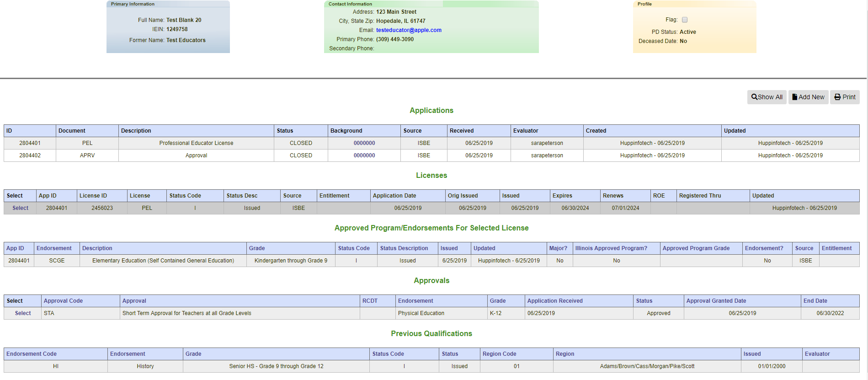
Task: Click application ID 2804401 in Applications table
Action: pyautogui.click(x=30, y=143)
